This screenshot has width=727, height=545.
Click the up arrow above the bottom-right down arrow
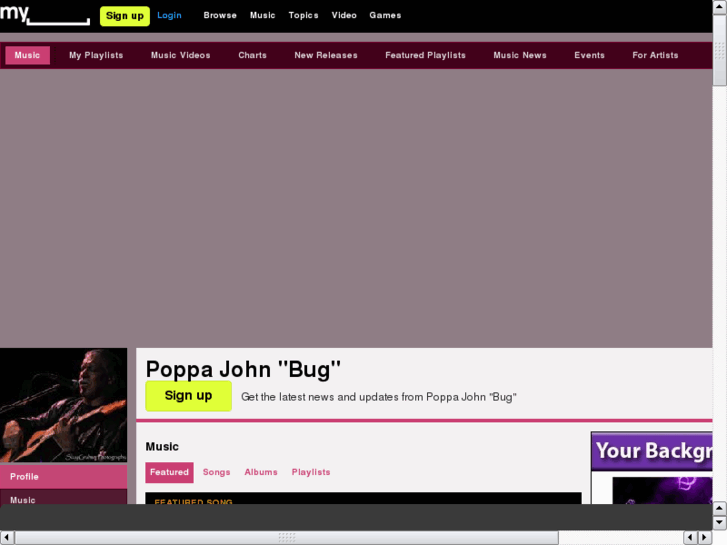pos(720,508)
